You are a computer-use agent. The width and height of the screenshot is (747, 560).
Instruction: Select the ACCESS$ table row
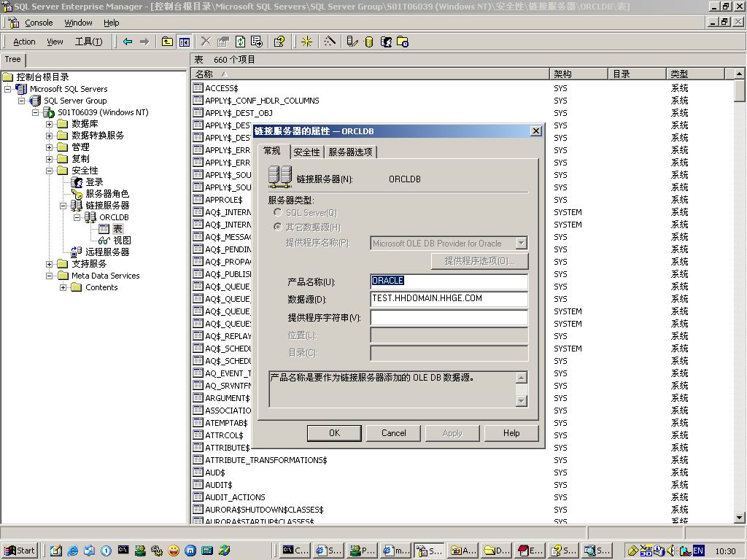(222, 88)
